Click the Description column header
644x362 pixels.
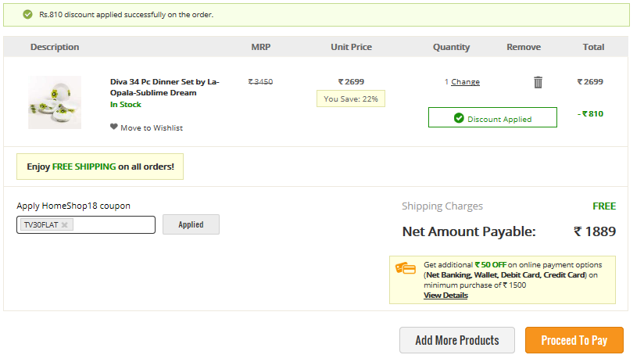pyautogui.click(x=55, y=47)
